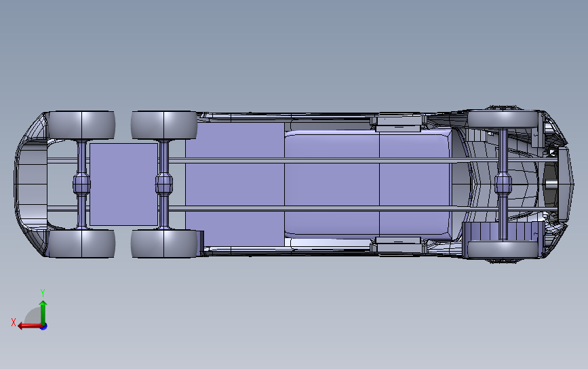Select the large rounded panel at the model's center
588x369 pixels.
[368, 184]
